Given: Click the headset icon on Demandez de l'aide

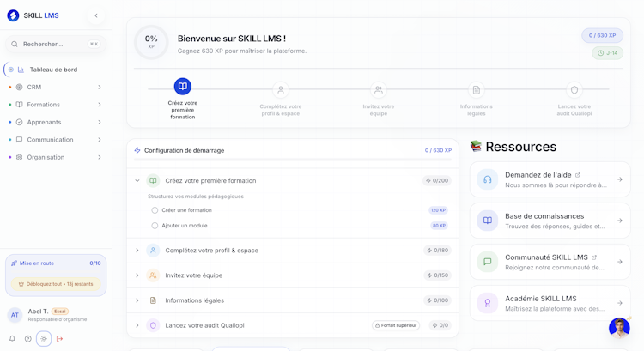Looking at the screenshot, I should 488,179.
